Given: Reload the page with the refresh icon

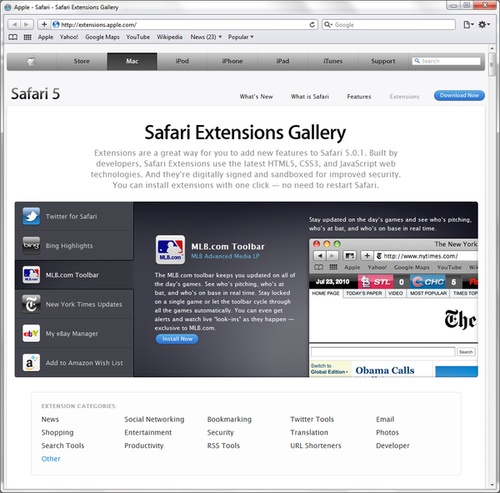Looking at the screenshot, I should [x=312, y=25].
